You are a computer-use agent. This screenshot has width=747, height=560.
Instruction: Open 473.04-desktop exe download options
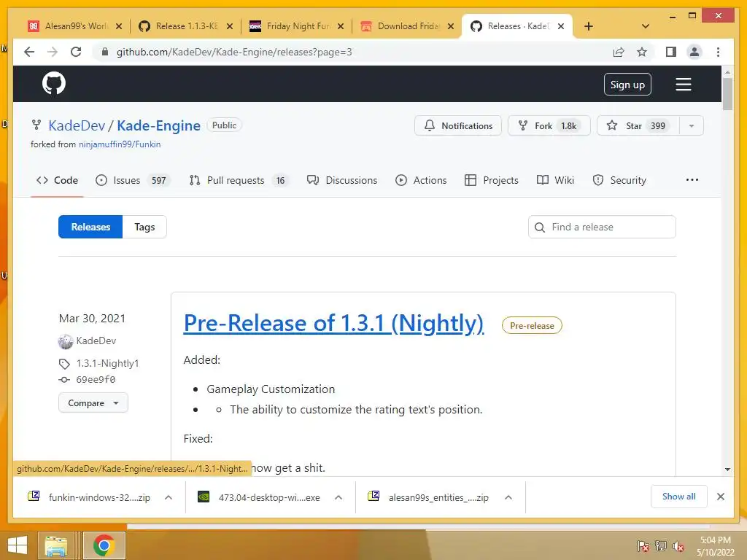coord(338,497)
